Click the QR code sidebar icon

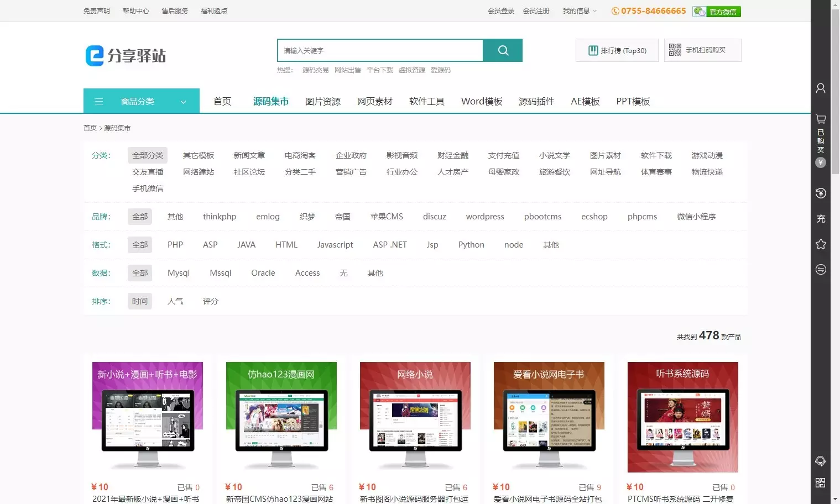[x=821, y=483]
